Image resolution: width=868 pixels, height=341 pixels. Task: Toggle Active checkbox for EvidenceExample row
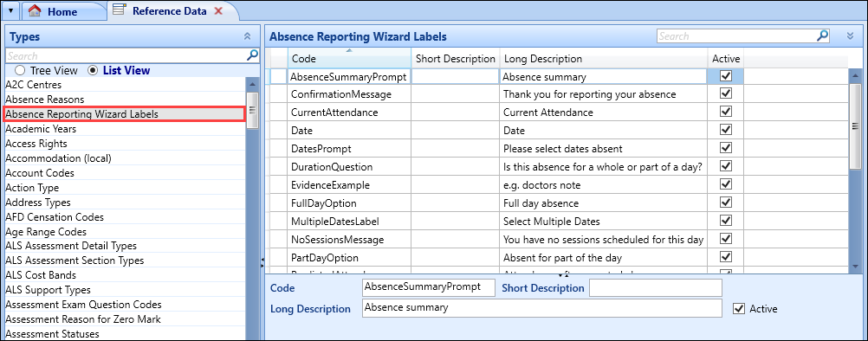pos(726,184)
